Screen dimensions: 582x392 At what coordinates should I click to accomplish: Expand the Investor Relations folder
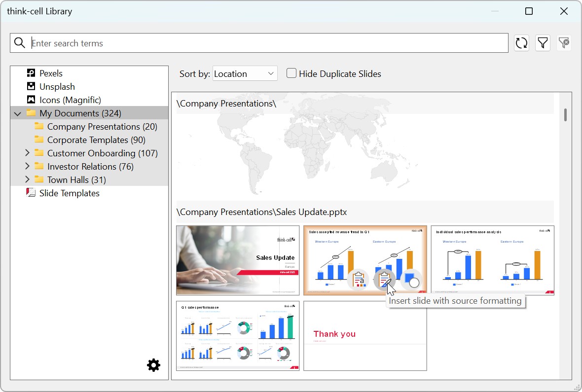pos(27,166)
